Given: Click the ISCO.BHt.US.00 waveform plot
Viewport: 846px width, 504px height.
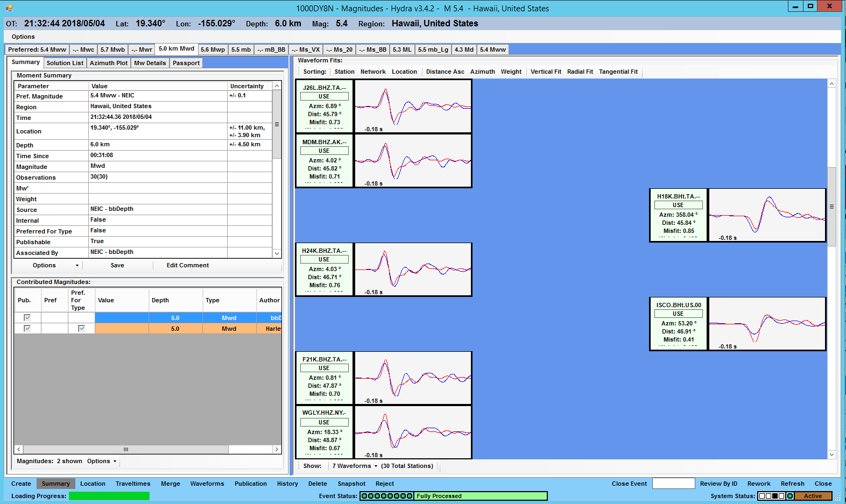Looking at the screenshot, I should click(767, 323).
